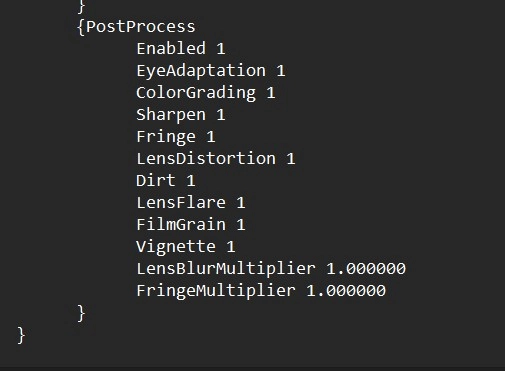Click the FringeMultiplier value 1.000000
Image resolution: width=505 pixels, height=371 pixels.
[x=346, y=291]
